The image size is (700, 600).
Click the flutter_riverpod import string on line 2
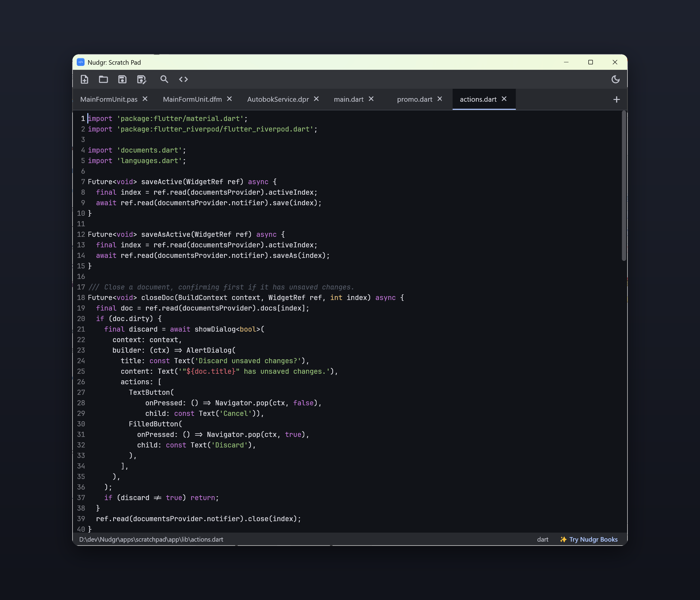click(215, 129)
